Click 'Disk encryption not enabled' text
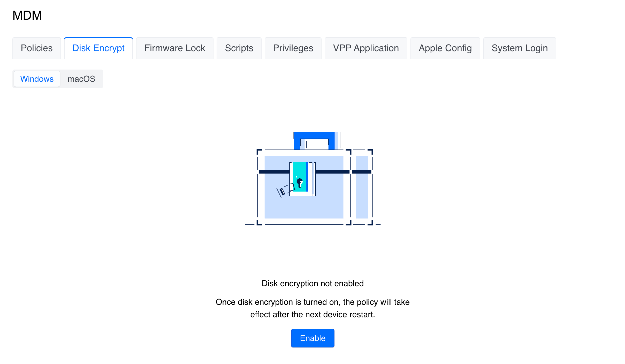This screenshot has width=625, height=364. (312, 283)
